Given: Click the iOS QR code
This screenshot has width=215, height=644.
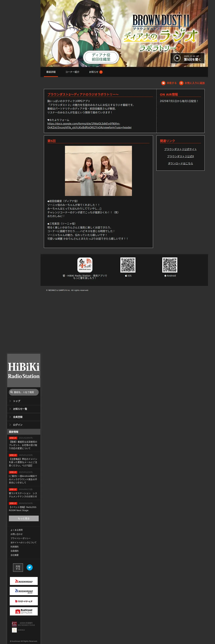Looking at the screenshot, I should 128,265.
